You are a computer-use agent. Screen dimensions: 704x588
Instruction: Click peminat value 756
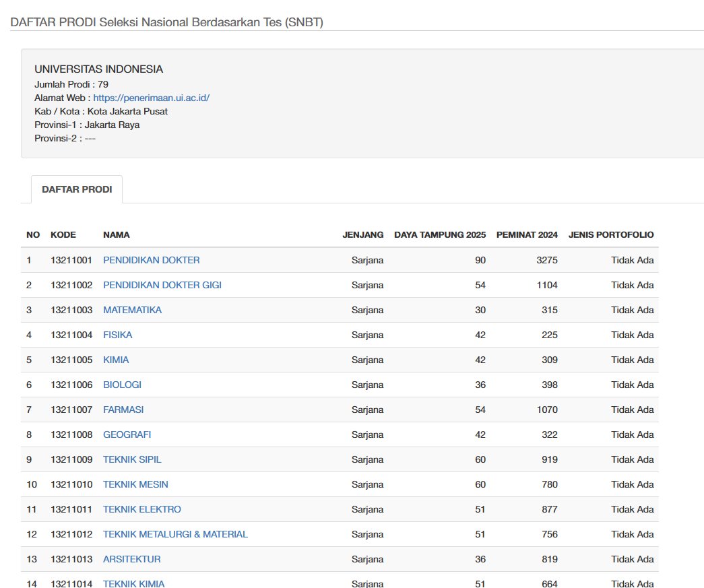(550, 534)
